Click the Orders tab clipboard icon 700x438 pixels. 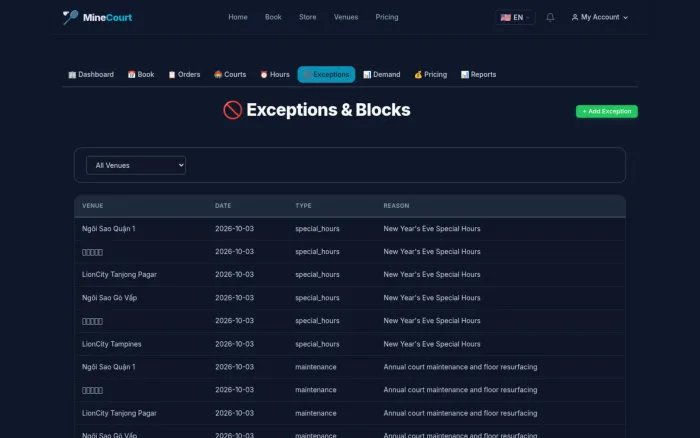[172, 75]
